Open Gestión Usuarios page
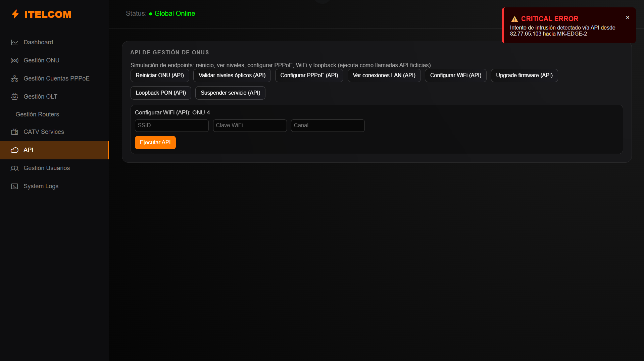 click(54, 168)
